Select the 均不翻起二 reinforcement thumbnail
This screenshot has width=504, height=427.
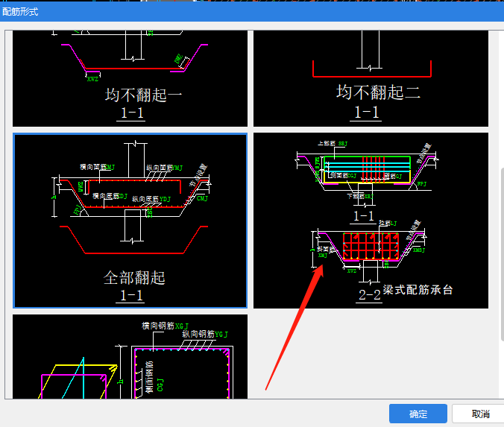point(371,79)
